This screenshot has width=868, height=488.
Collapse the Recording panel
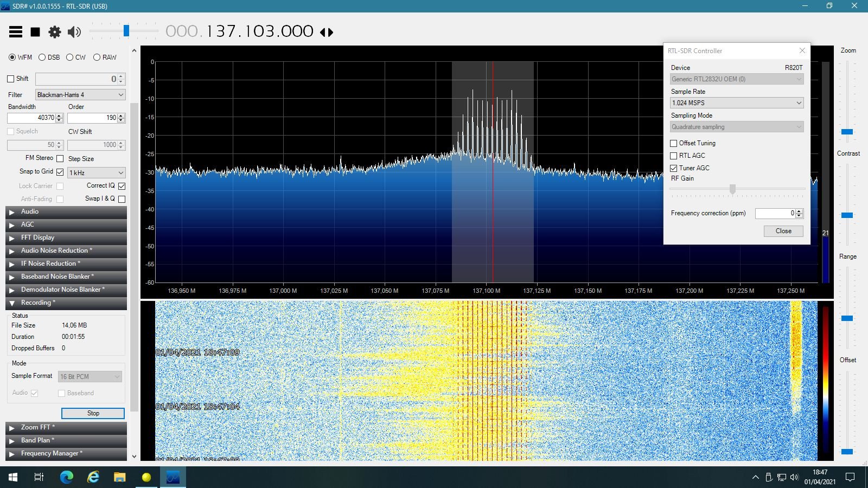pyautogui.click(x=66, y=303)
